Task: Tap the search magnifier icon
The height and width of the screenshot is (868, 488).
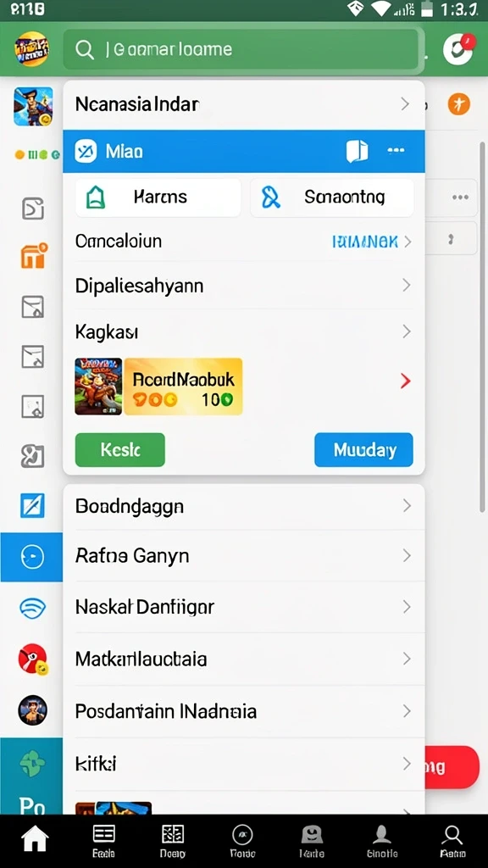Action: 85,50
